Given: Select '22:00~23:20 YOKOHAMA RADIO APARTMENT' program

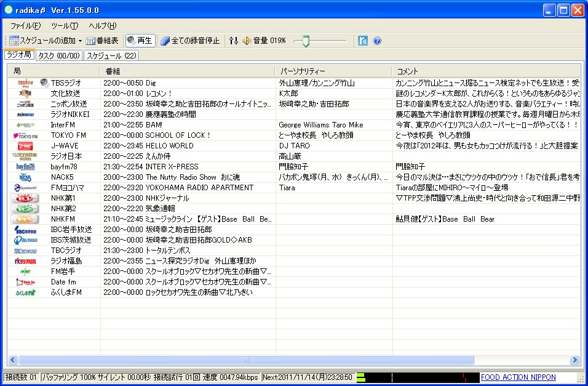Looking at the screenshot, I should tap(178, 188).
